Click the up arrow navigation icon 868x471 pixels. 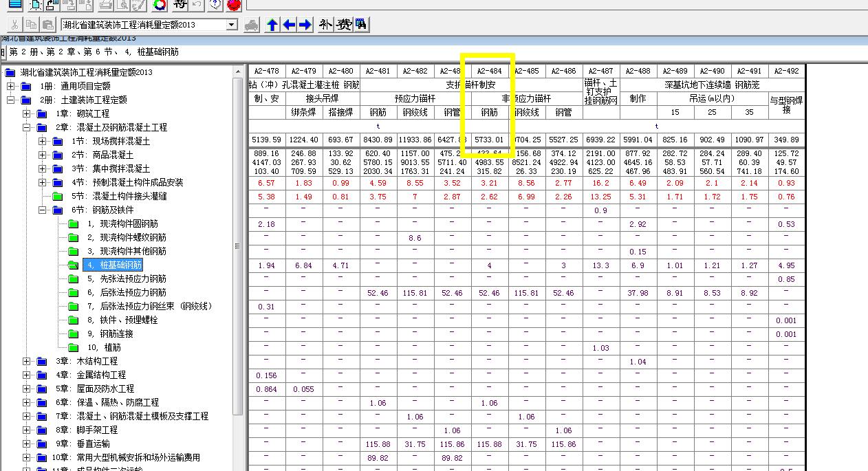(272, 25)
